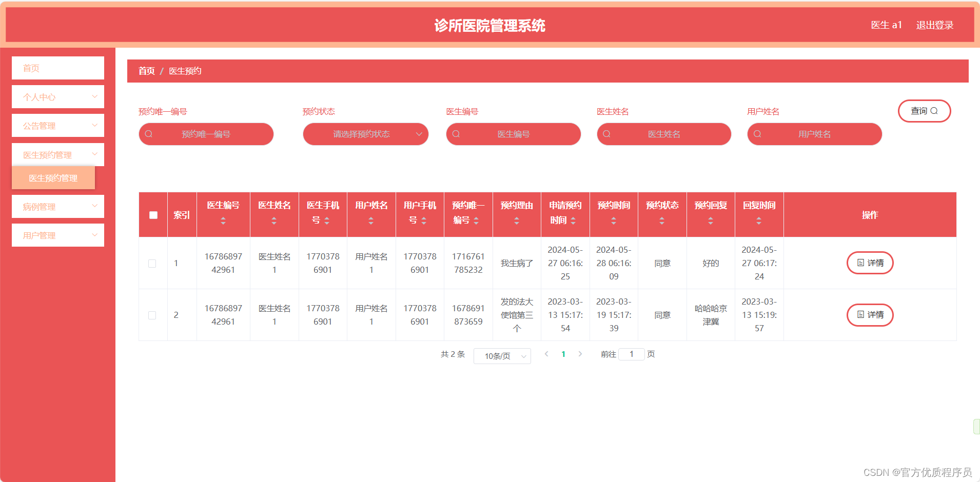Viewport: 980px width, 482px height.
Task: Click 诊所医院管理系统 title
Action: click(489, 25)
